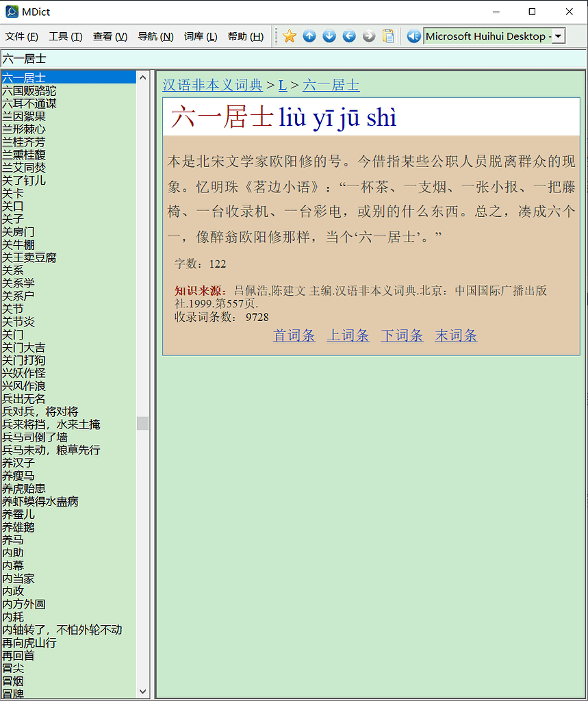Click the MDict app icon in title bar
588x701 pixels.
pyautogui.click(x=11, y=12)
